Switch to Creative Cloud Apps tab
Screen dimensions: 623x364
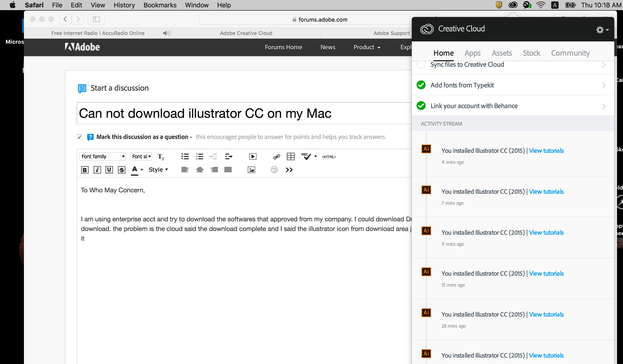point(473,53)
